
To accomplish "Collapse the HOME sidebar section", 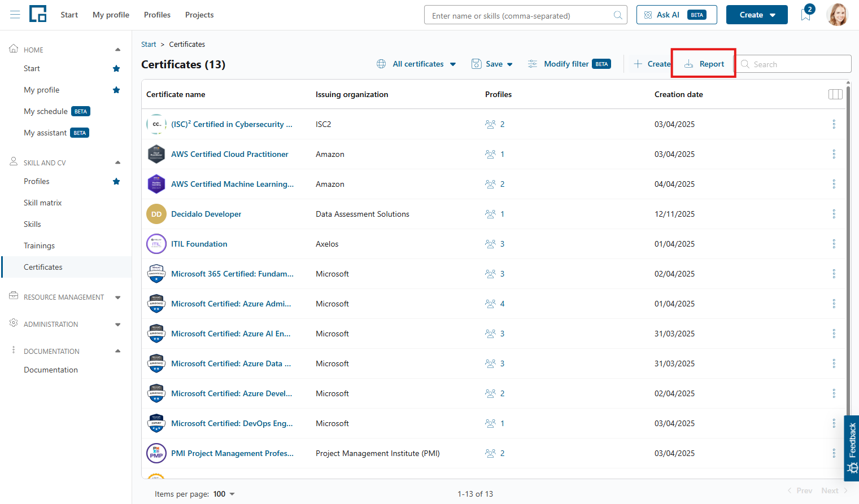I will (x=117, y=50).
